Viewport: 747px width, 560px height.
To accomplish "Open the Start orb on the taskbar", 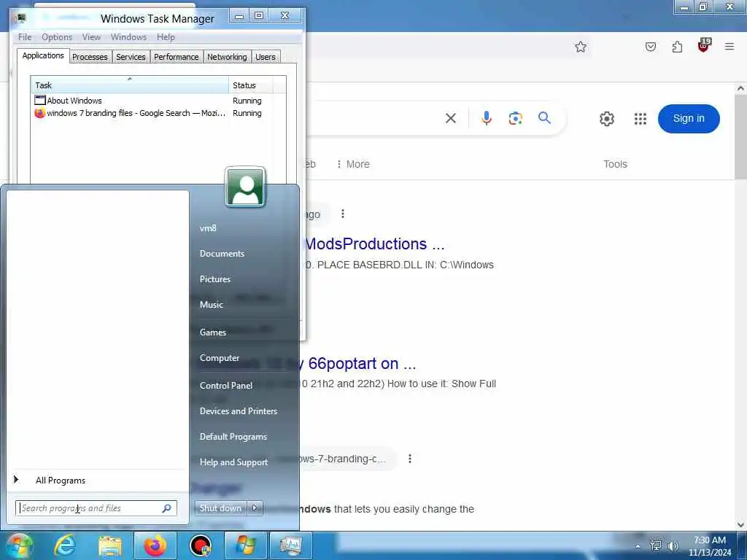I will pos(19,545).
